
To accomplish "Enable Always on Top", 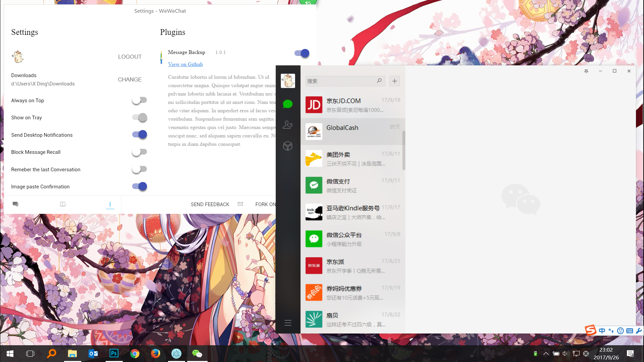I will pyautogui.click(x=139, y=100).
